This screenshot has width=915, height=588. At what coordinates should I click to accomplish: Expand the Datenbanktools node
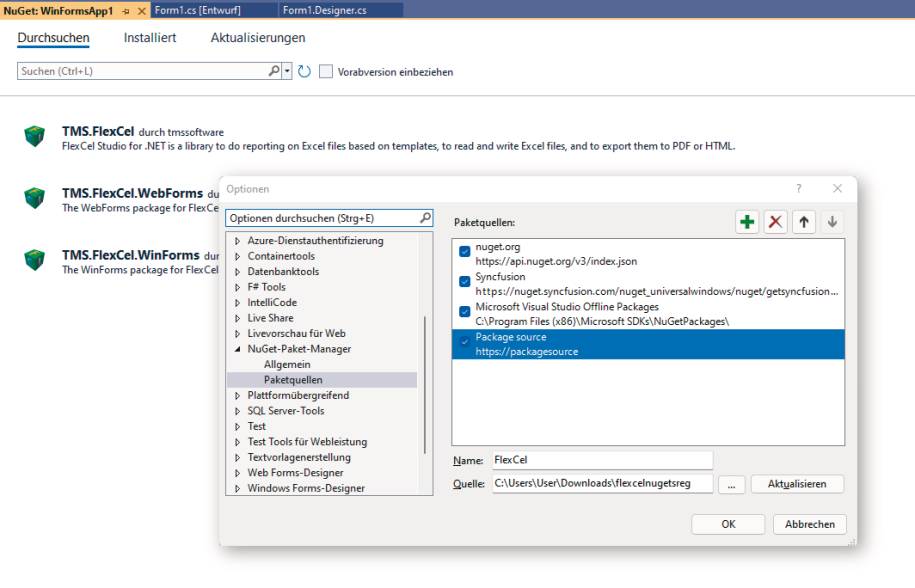[x=238, y=272]
